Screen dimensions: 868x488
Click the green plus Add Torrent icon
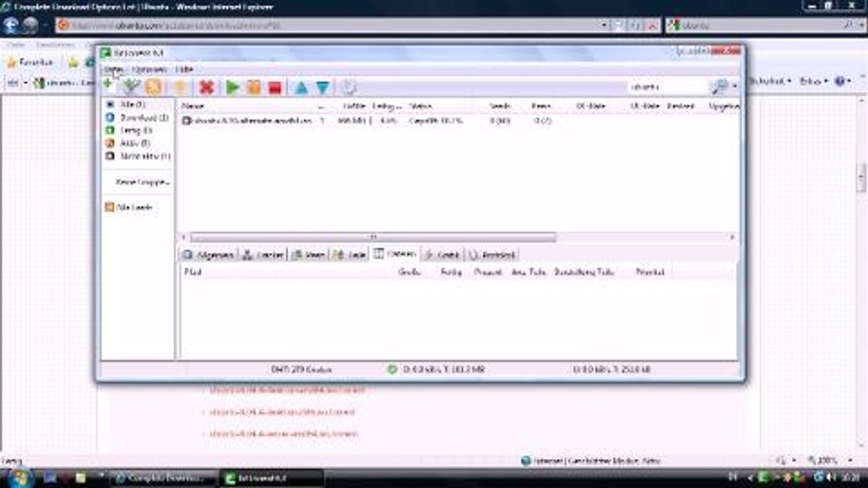(x=107, y=84)
